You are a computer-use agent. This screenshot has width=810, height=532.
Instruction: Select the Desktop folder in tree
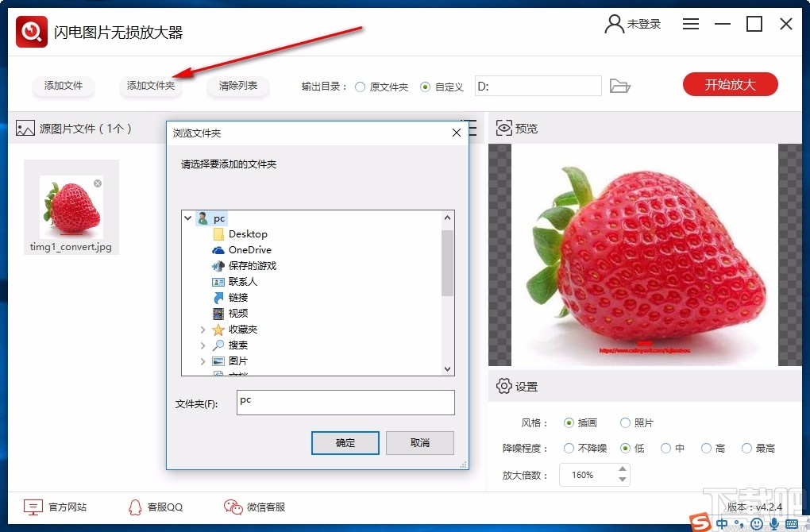click(x=240, y=234)
